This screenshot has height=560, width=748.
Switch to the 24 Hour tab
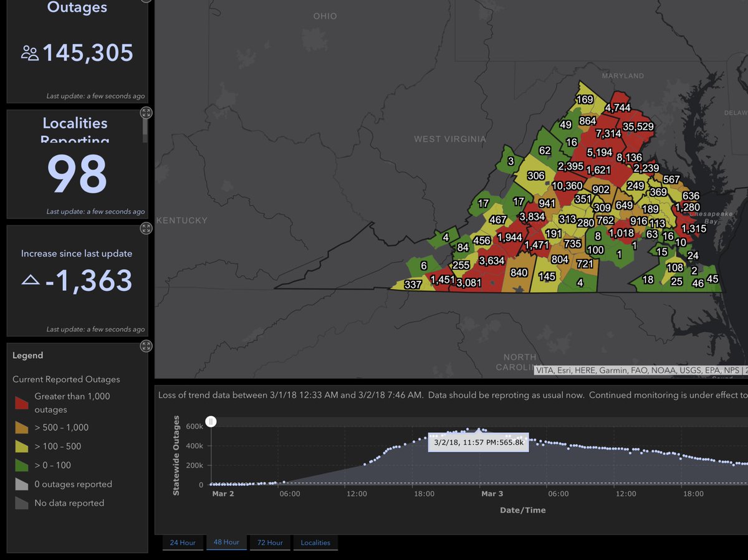[x=183, y=543]
